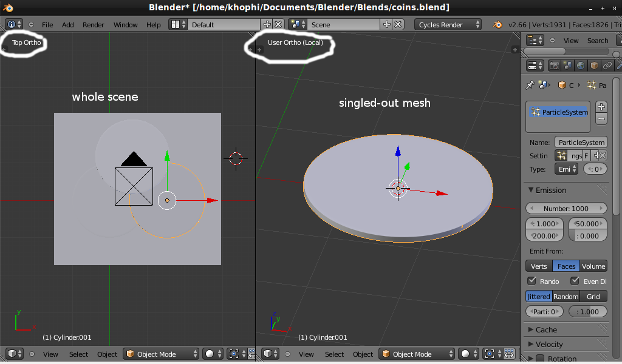The height and width of the screenshot is (364, 622).
Task: Open the Object properties cube tab
Action: coord(594,66)
